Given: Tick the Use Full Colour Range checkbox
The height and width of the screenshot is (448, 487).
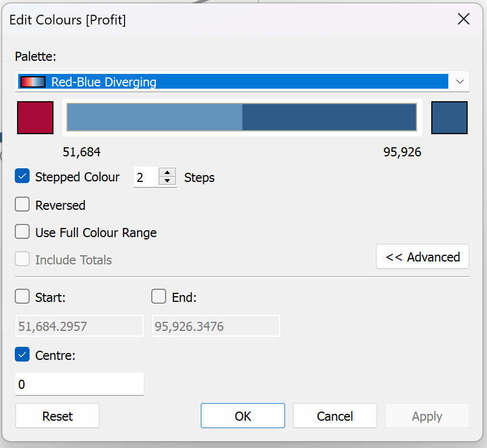Looking at the screenshot, I should [23, 232].
